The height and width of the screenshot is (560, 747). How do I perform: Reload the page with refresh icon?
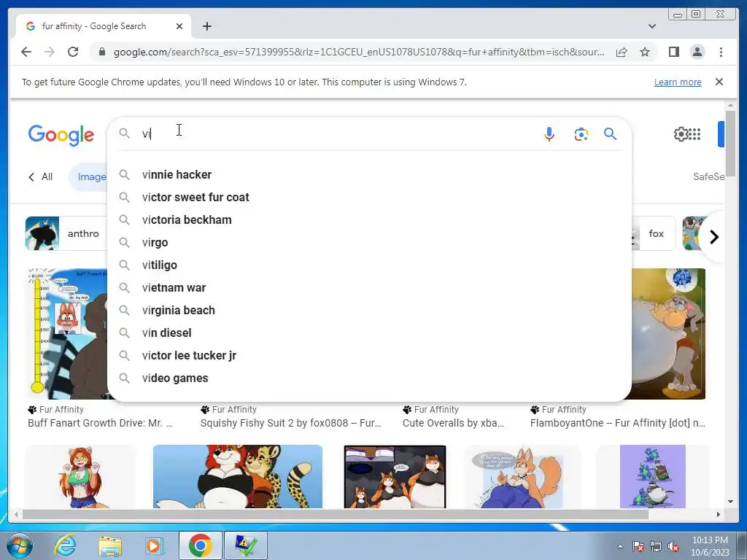72,52
